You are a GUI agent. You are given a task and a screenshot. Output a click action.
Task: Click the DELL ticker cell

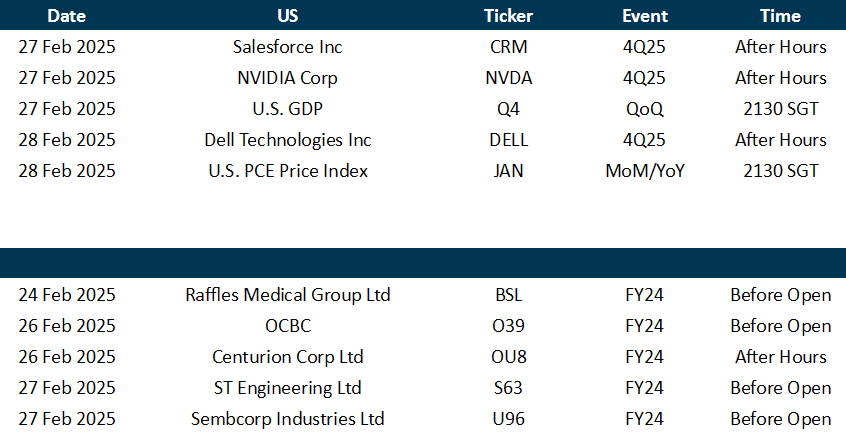pyautogui.click(x=508, y=140)
